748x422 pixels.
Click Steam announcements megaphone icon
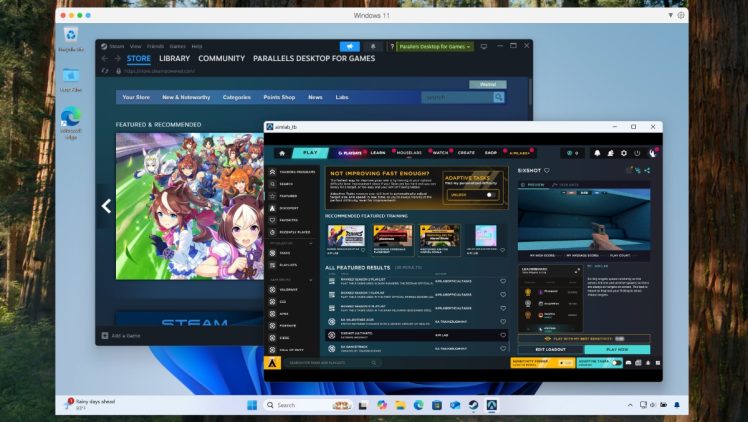[x=350, y=46]
